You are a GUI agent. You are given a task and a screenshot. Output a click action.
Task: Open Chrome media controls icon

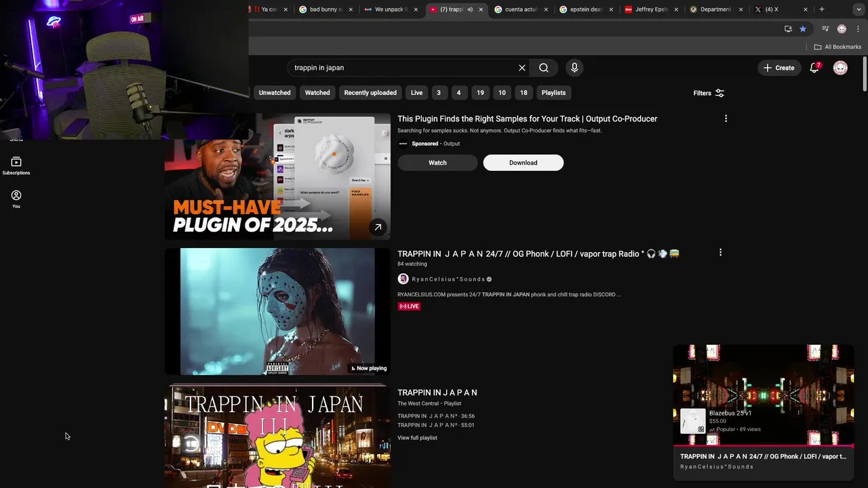click(x=825, y=28)
